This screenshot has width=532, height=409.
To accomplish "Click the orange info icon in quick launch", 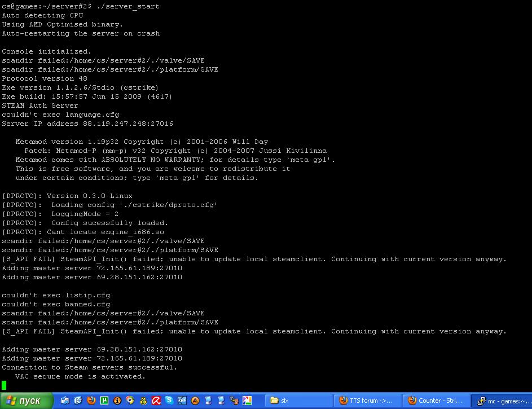I will pos(117,401).
